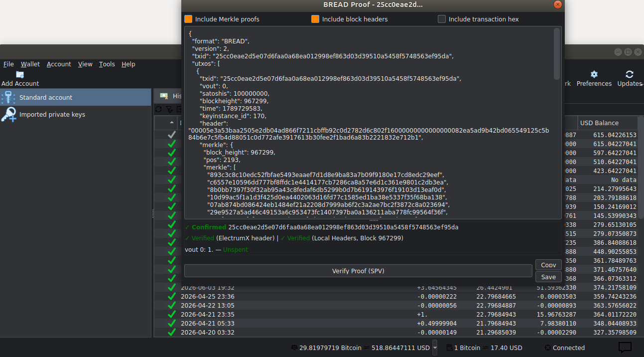
Task: Click green checkmark for 2026-04-20 03:32 transaction
Action: pos(172,332)
